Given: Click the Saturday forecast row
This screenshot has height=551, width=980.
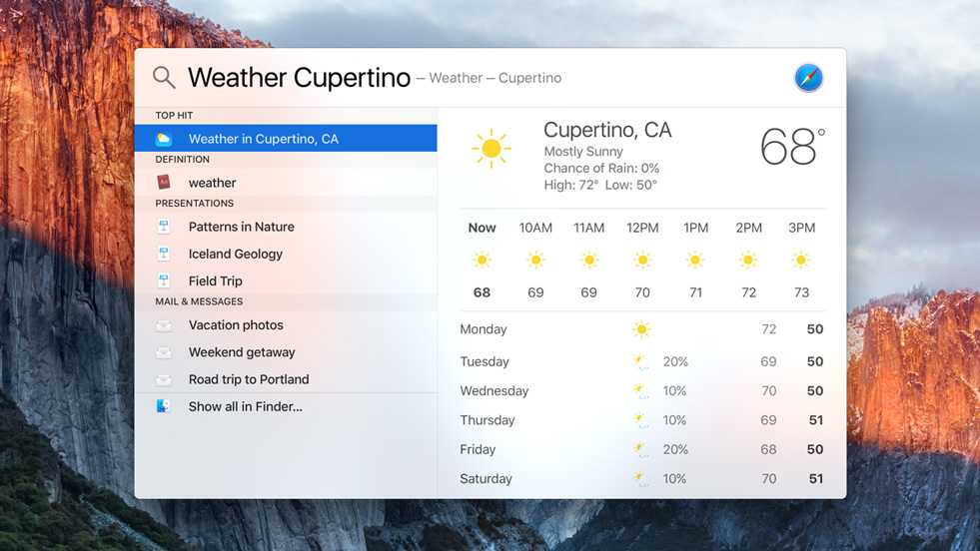Looking at the screenshot, I should tap(641, 479).
